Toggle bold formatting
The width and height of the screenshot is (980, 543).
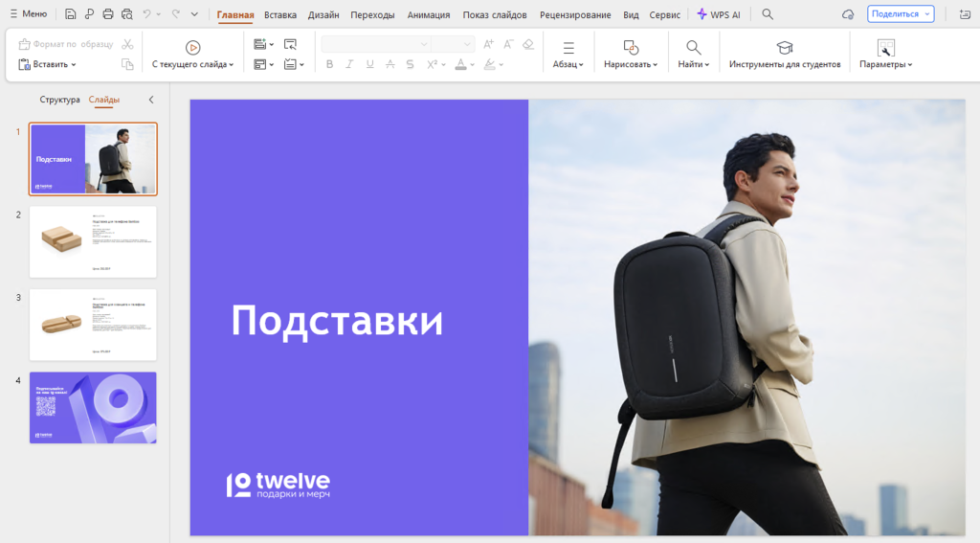tap(329, 64)
